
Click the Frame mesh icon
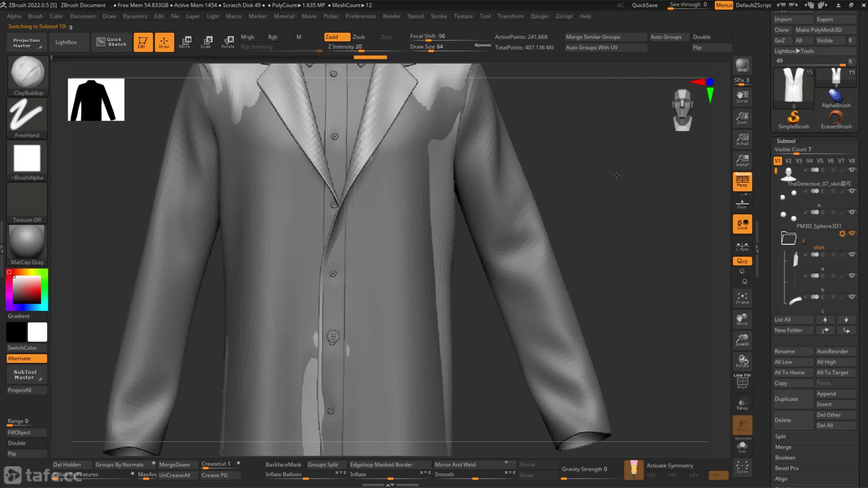pyautogui.click(x=742, y=298)
